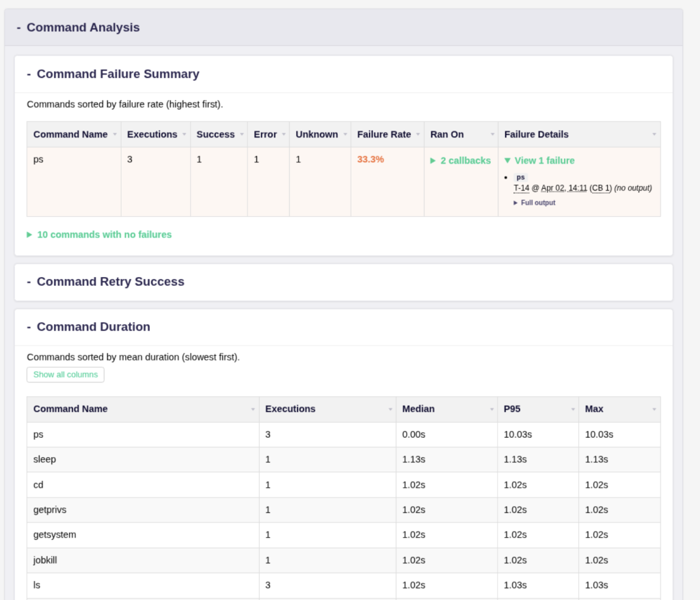Open the T-14 task link
700x600 pixels.
point(521,188)
